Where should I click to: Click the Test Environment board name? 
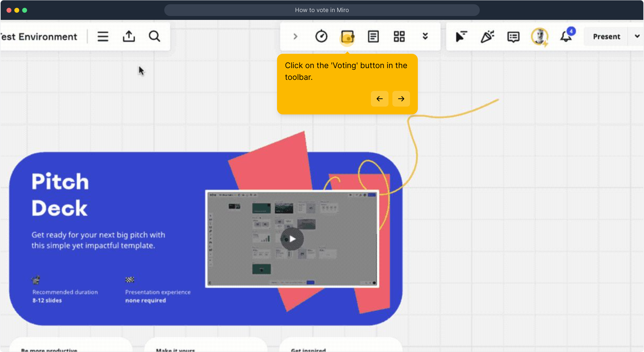[x=39, y=37]
